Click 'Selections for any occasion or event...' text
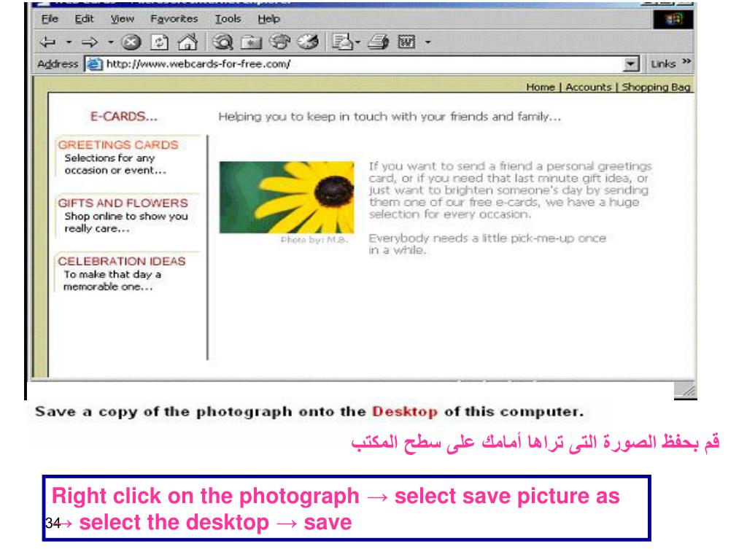Screen dimensions: 747x560 pyautogui.click(x=115, y=164)
